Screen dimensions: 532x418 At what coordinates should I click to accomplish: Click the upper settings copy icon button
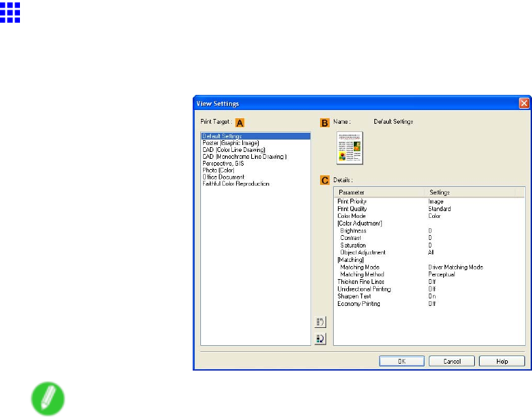320,322
